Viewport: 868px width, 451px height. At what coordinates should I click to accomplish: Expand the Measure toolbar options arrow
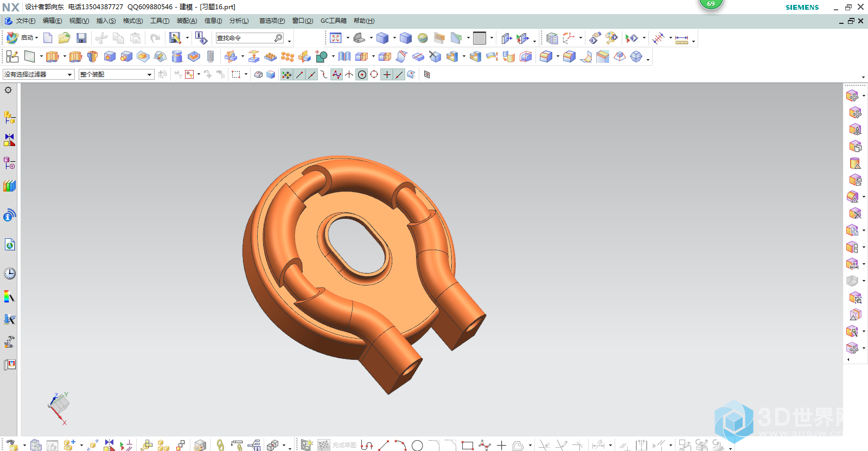click(x=694, y=41)
